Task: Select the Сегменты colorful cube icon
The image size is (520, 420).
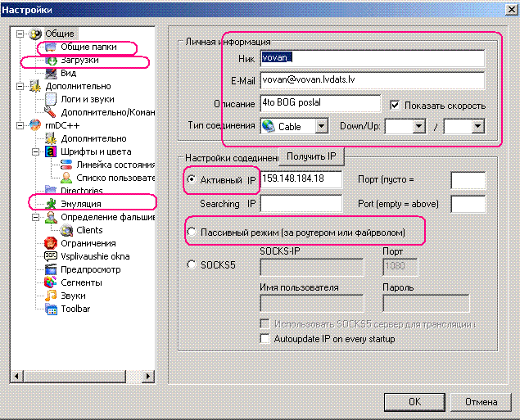Action: [51, 282]
